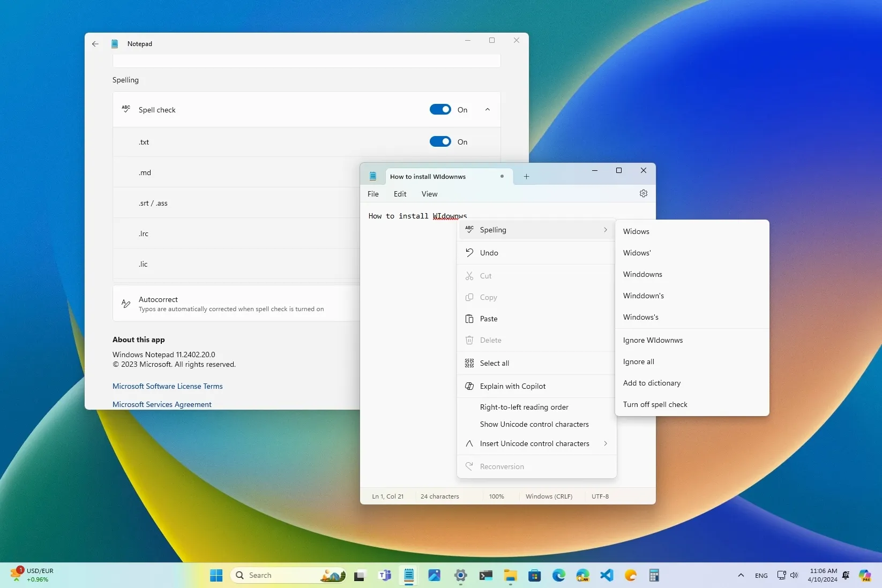Click Ignore all
This screenshot has width=882, height=588.
pos(692,361)
